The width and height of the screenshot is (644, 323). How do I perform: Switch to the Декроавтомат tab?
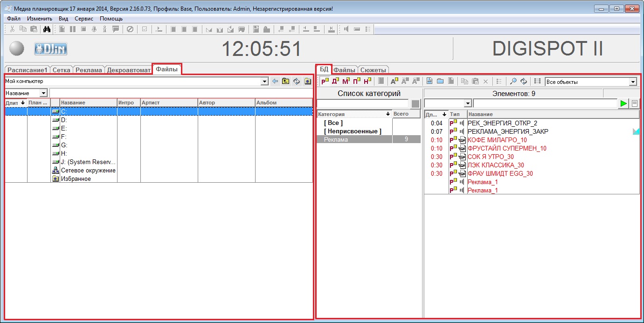(129, 70)
